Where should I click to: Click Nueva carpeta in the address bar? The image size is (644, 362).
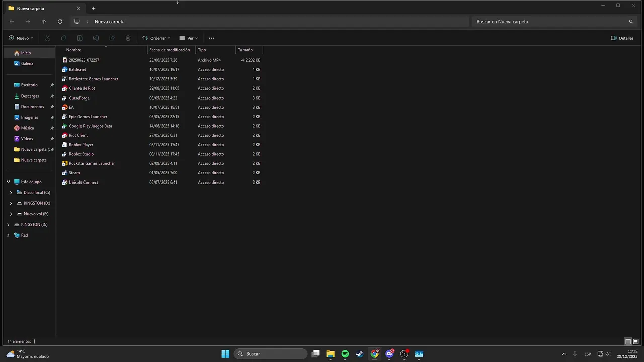pos(109,22)
